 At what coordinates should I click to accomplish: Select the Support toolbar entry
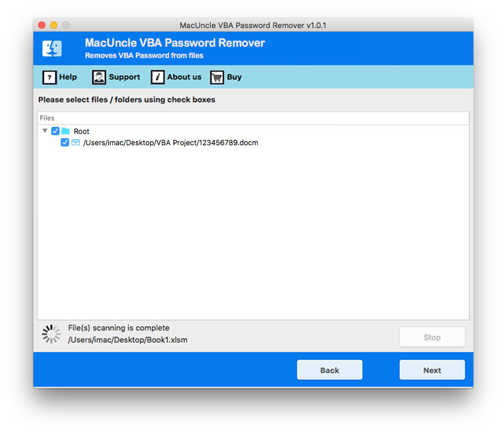coord(124,77)
